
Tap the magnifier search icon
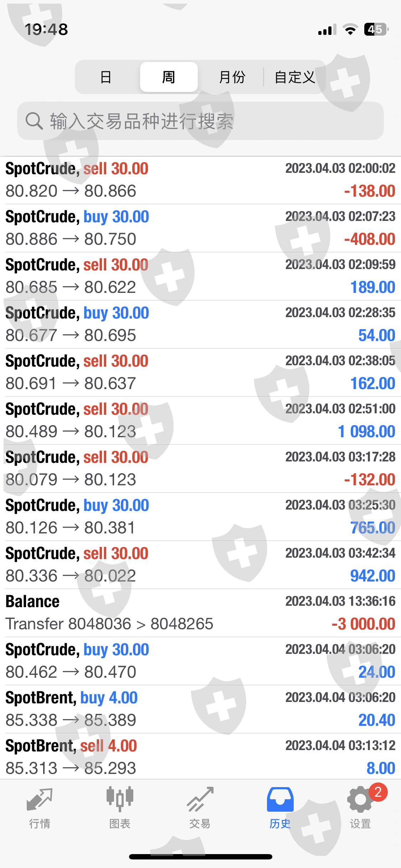[x=34, y=121]
